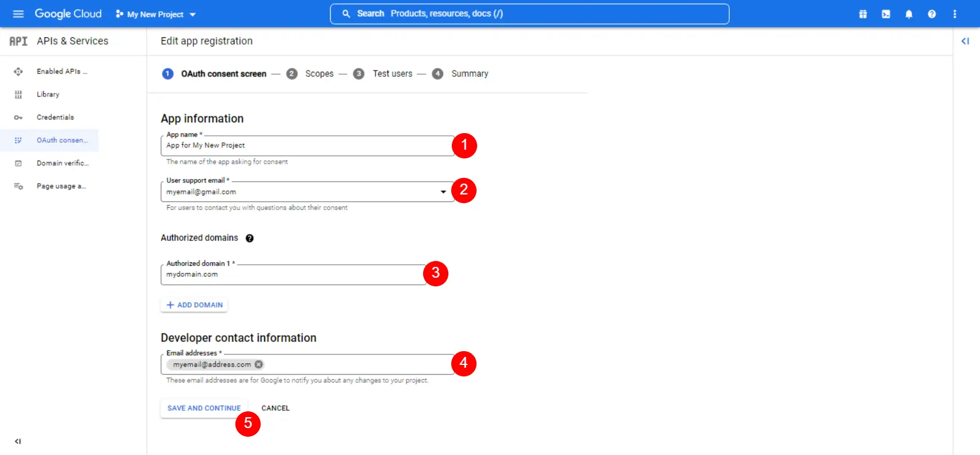The height and width of the screenshot is (455, 980).
Task: Open the notifications bell
Action: (909, 14)
